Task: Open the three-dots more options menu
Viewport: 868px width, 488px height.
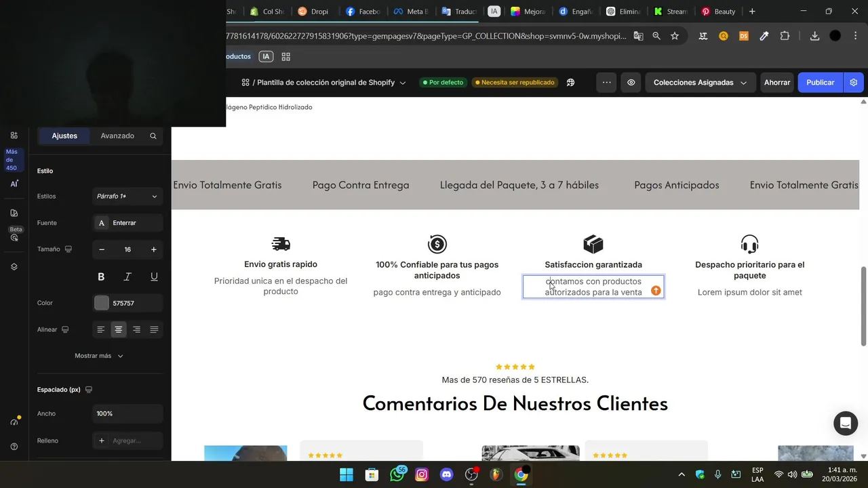Action: (606, 83)
